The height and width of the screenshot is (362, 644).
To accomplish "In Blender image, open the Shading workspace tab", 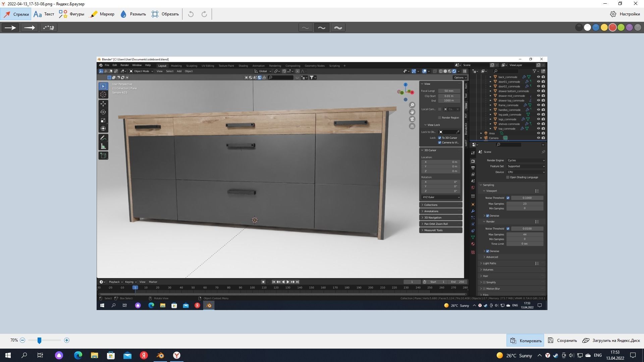I will (x=243, y=66).
